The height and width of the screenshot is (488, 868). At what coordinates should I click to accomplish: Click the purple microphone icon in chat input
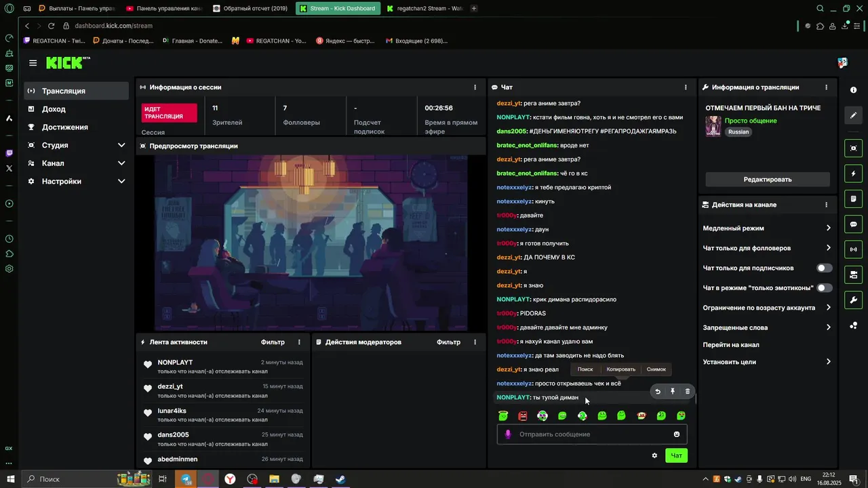(x=508, y=434)
